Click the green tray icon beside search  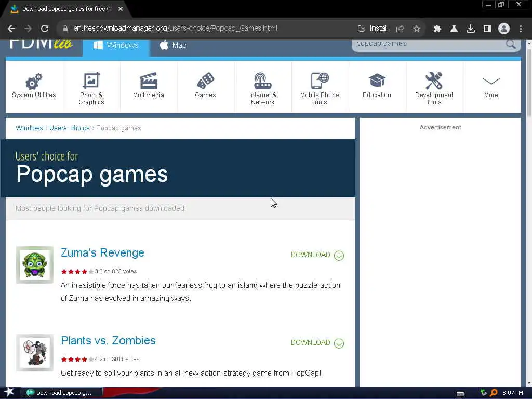tap(484, 393)
